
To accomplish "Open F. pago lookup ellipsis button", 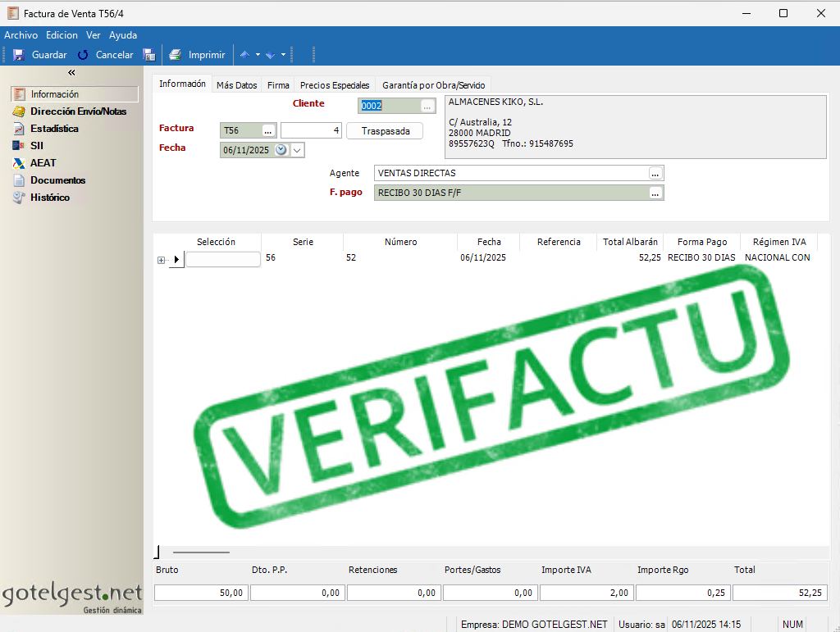I will (x=655, y=193).
